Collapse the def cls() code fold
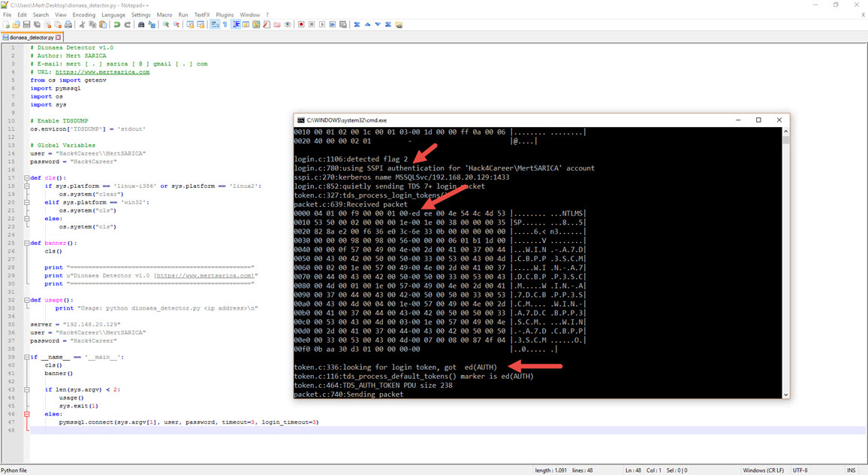The height and width of the screenshot is (475, 868). pos(26,178)
